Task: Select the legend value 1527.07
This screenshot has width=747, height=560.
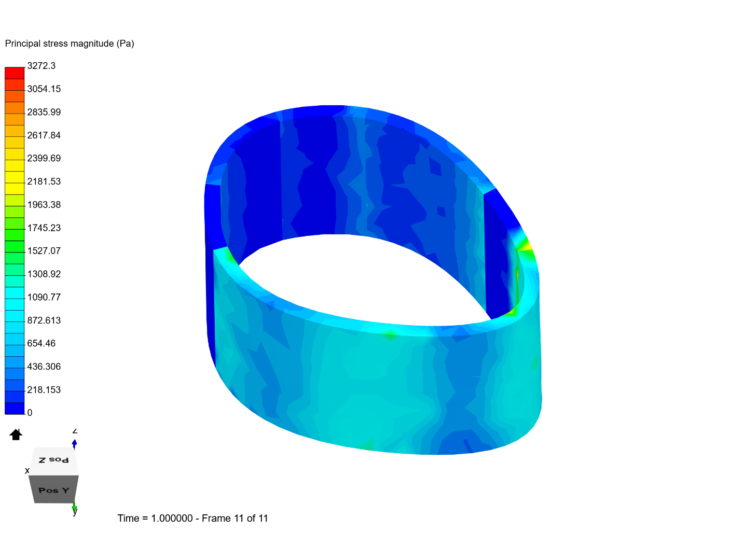Action: point(44,251)
